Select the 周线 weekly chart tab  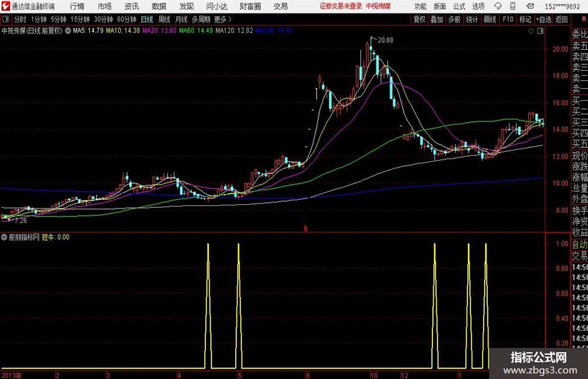[x=164, y=19]
